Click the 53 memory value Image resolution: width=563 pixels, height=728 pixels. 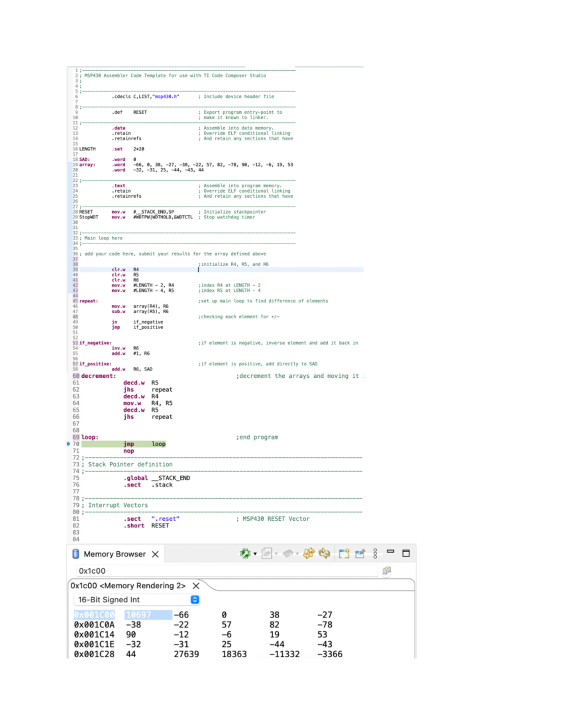tap(322, 634)
